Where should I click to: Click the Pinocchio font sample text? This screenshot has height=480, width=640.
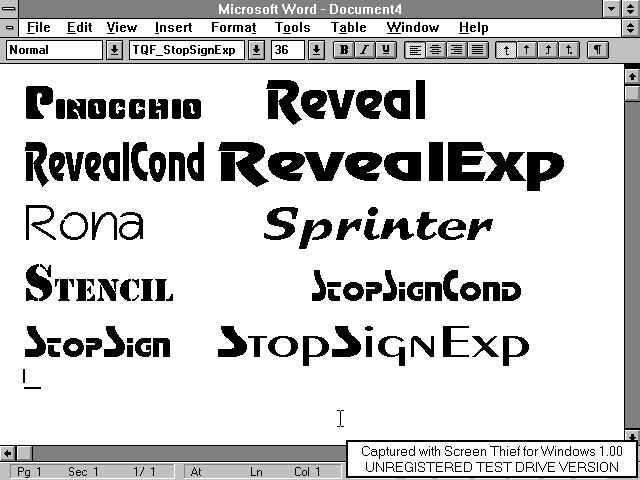[x=113, y=102]
